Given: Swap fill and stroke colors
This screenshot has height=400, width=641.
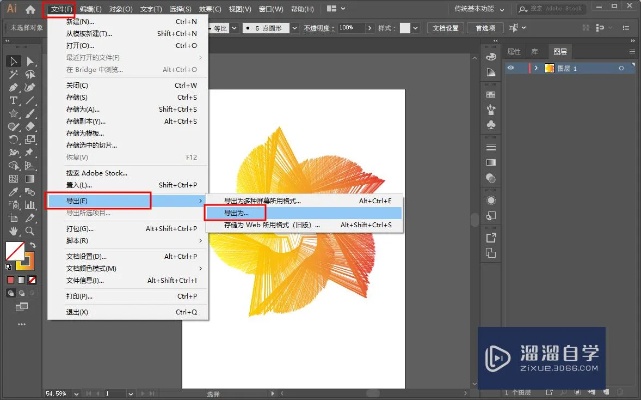Looking at the screenshot, I should tap(33, 245).
